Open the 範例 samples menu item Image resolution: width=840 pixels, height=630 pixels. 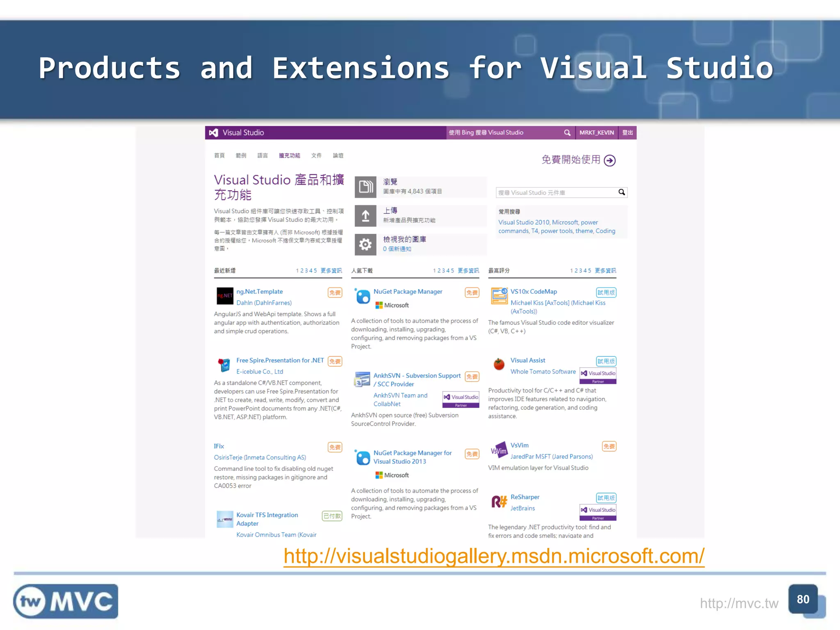[241, 155]
